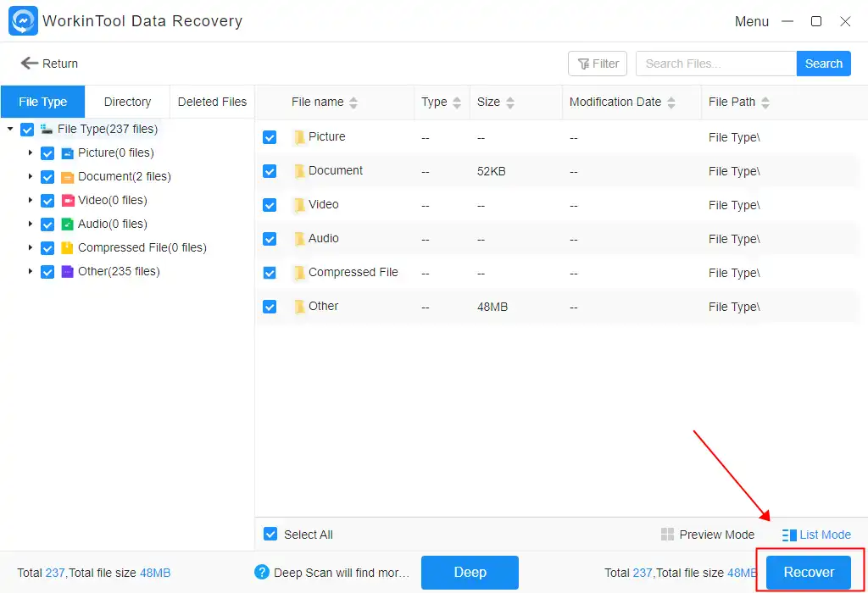This screenshot has height=593, width=868.
Task: Switch to the Deleted Files tab
Action: 212,102
